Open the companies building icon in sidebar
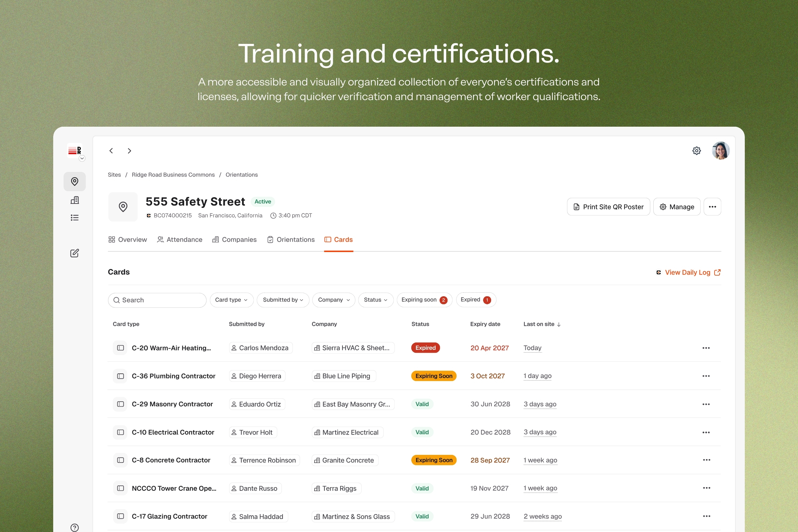This screenshot has width=798, height=532. [x=74, y=200]
